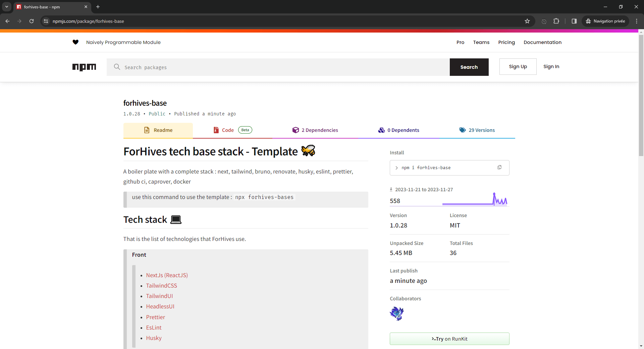This screenshot has height=349, width=644.
Task: Bookmark this page with star icon
Action: 527,21
